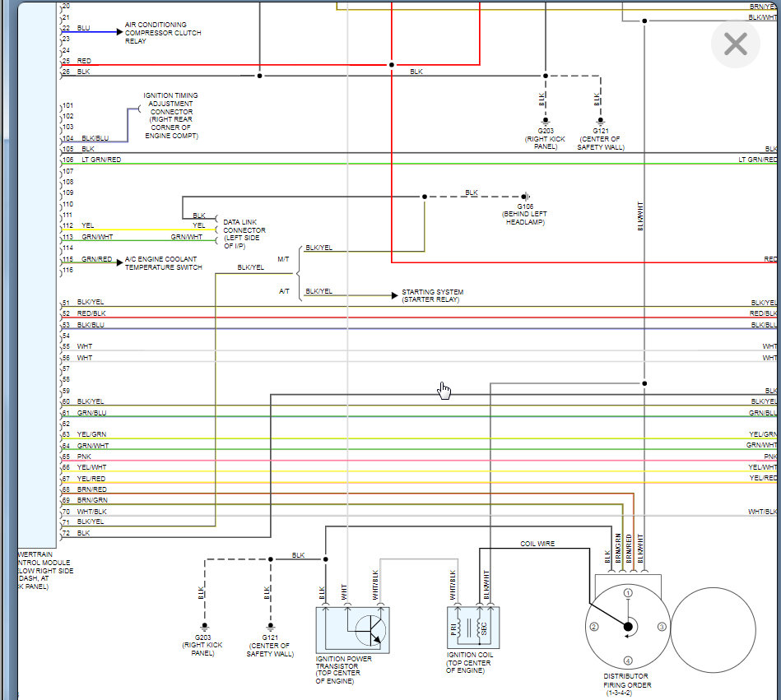Select distributor terminal number 1
This screenshot has height=700, width=781.
628,593
